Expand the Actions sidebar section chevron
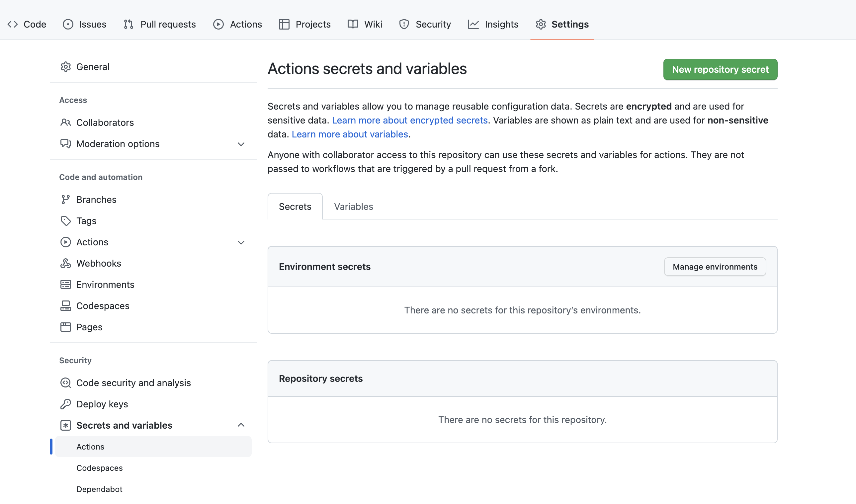 pos(241,242)
